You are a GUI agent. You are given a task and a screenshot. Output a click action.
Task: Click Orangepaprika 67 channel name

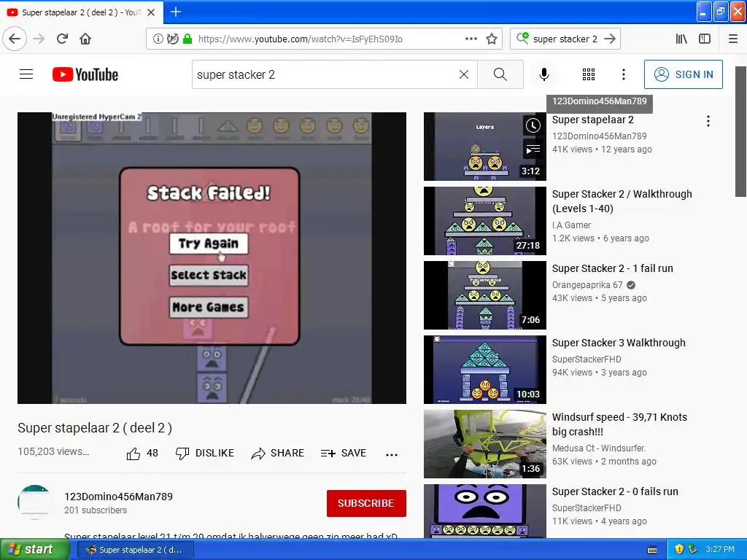[x=587, y=285]
